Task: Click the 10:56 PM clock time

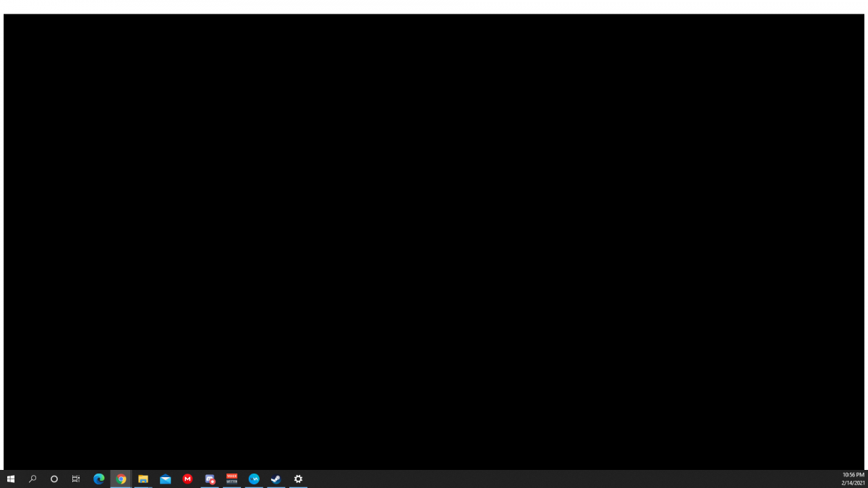Action: pyautogui.click(x=853, y=475)
